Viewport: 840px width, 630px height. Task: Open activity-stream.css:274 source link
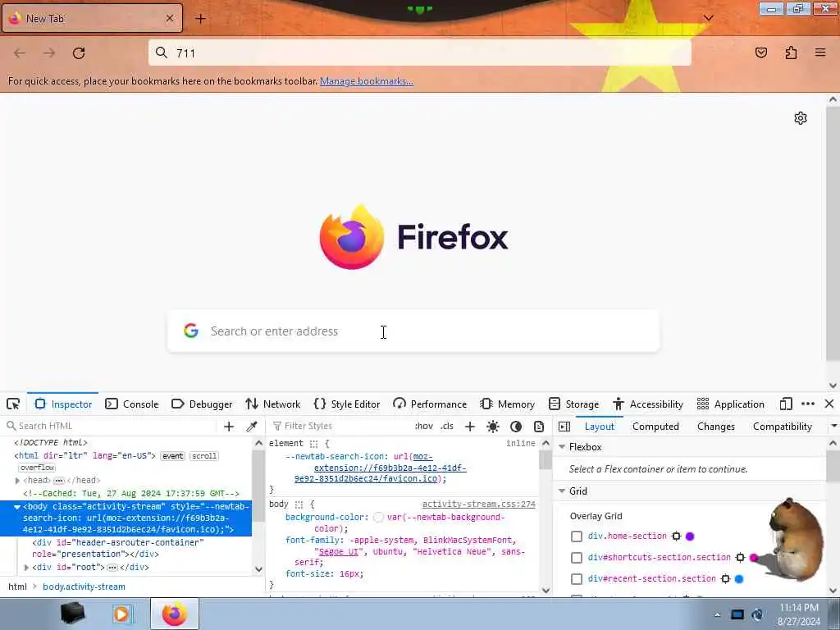(478, 504)
